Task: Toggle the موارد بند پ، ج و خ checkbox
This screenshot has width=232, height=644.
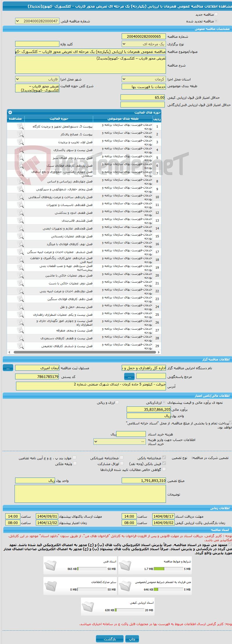Action: [74, 458]
